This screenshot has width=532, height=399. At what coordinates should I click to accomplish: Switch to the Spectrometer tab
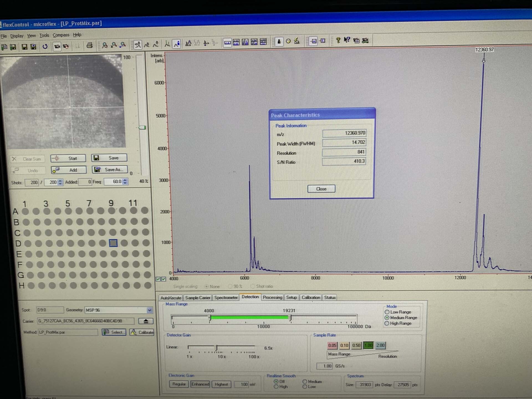coord(226,298)
